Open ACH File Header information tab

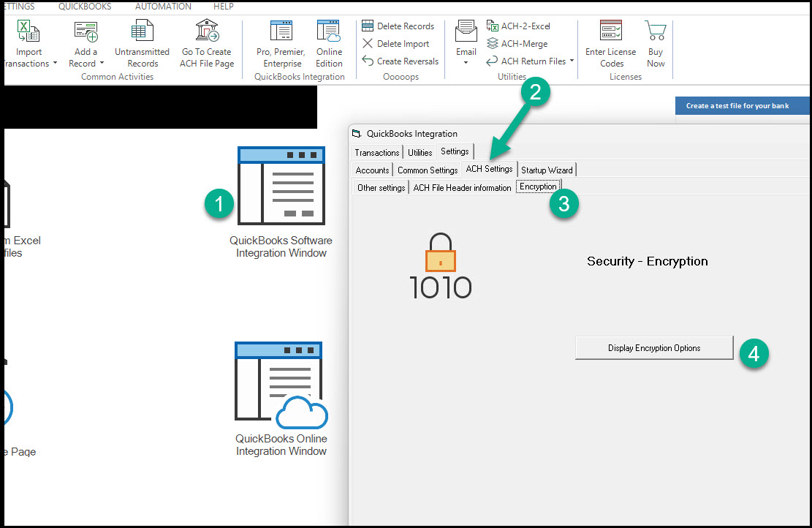pos(463,187)
